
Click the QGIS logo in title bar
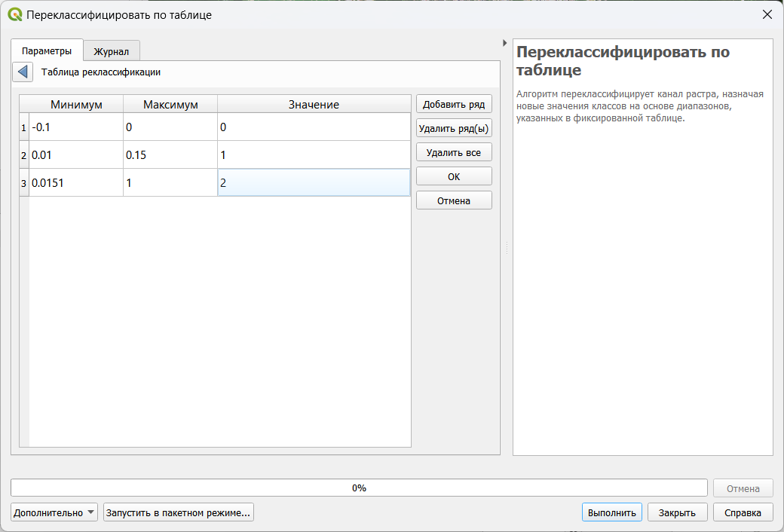(14, 14)
